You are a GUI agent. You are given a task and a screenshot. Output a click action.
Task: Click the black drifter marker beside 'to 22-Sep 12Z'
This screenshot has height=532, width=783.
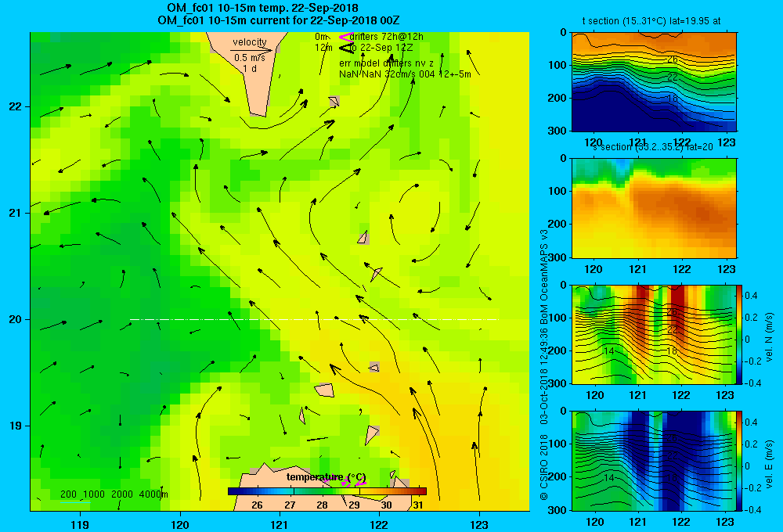[346, 48]
